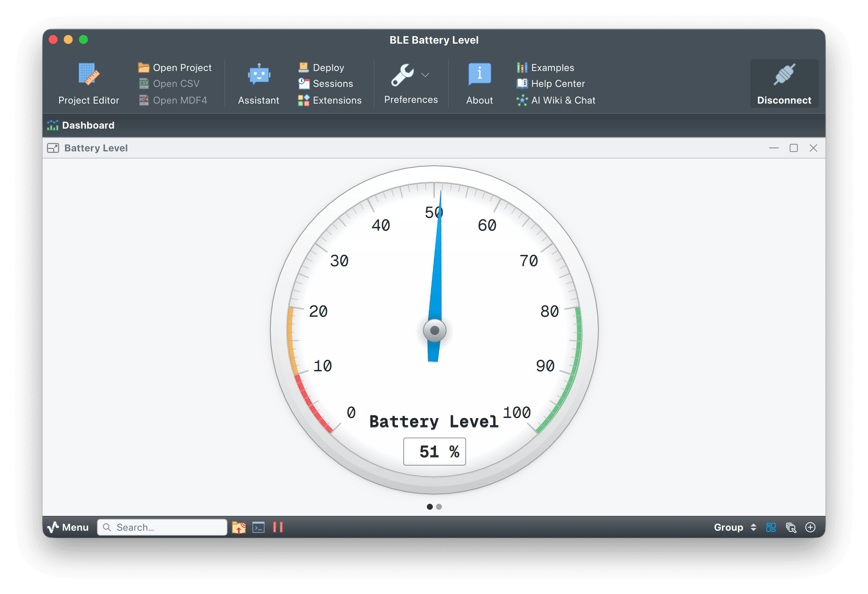This screenshot has height=594, width=868.
Task: Click the Open Project label
Action: point(182,68)
